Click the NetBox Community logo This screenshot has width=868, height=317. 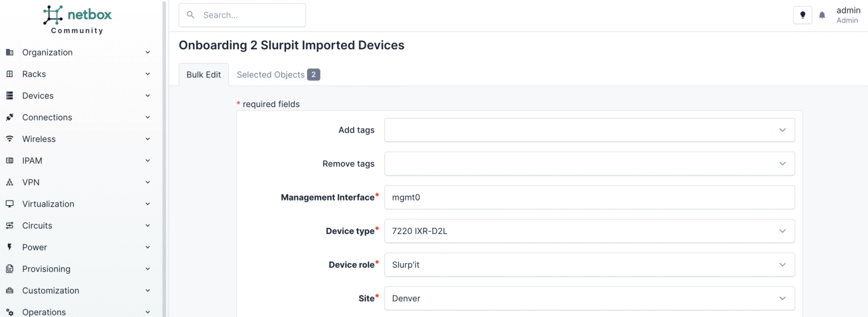click(77, 20)
